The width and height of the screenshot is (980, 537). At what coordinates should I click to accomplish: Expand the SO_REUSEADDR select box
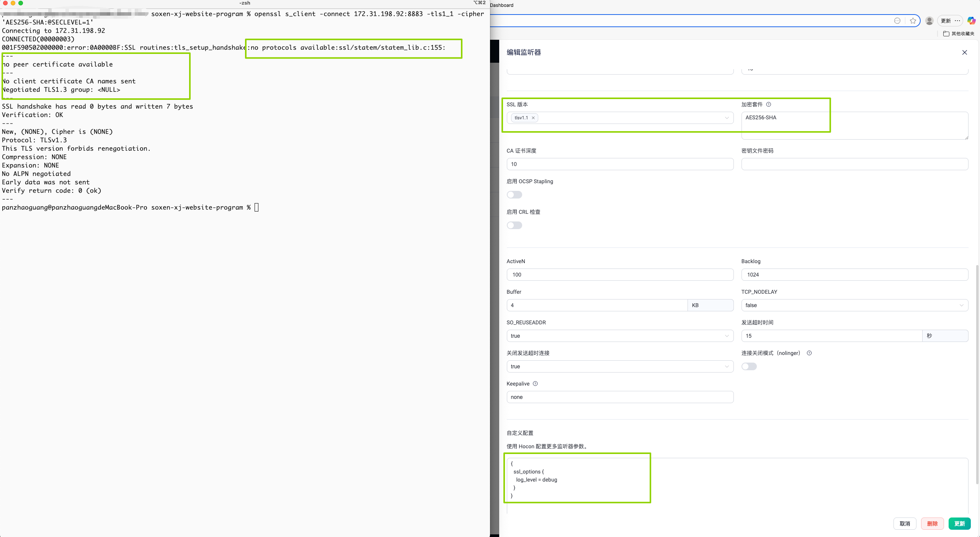pos(620,336)
